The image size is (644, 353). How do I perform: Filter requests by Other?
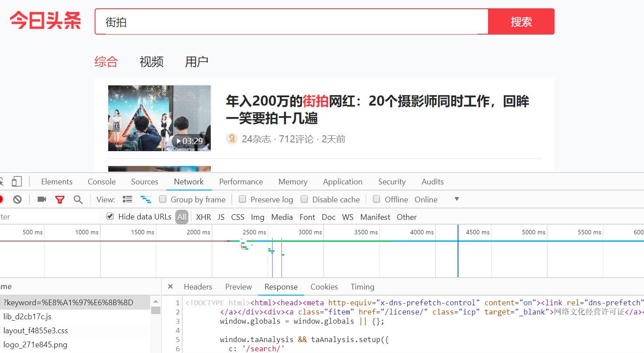(x=407, y=217)
